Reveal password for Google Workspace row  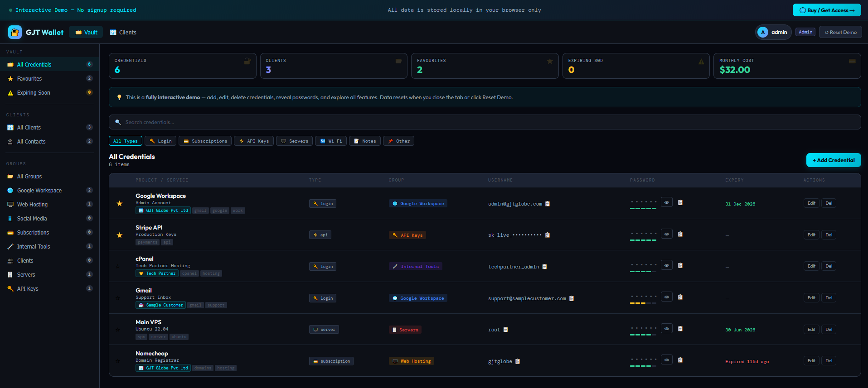pyautogui.click(x=666, y=202)
